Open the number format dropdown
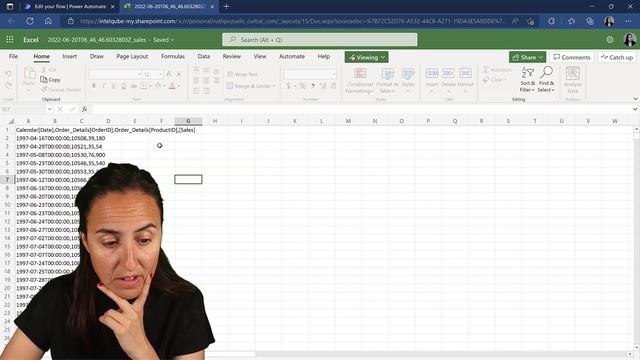Viewport: 640px width, 360px height. (x=334, y=74)
